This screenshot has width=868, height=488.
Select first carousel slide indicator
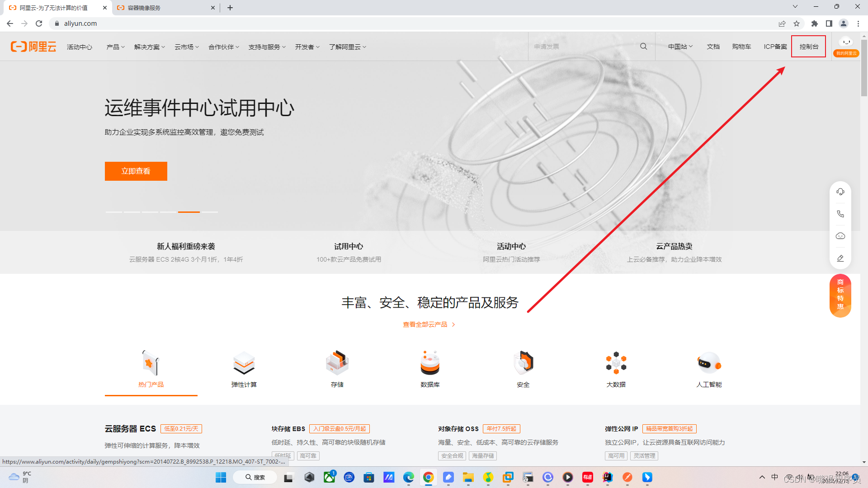[113, 212]
